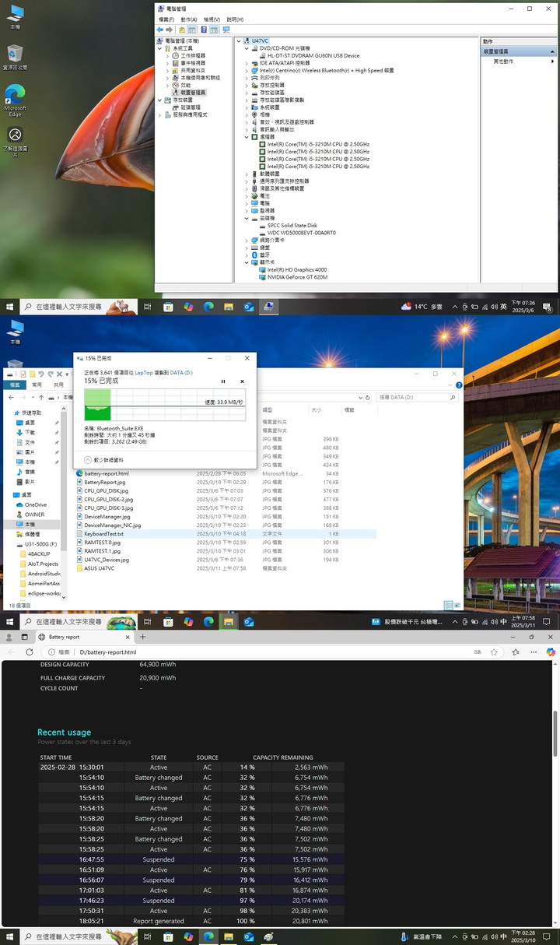Click the DATA (D:) link in copy dialog
The height and width of the screenshot is (945, 560).
183,373
